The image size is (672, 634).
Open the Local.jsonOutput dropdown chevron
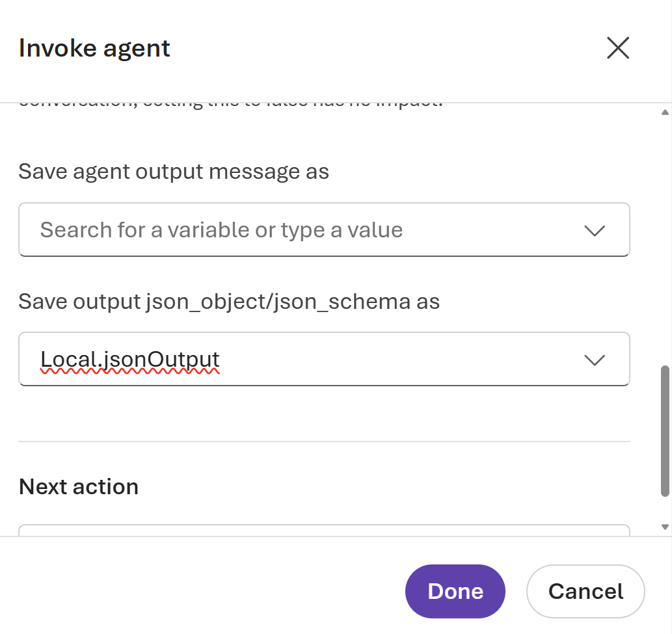pyautogui.click(x=595, y=360)
